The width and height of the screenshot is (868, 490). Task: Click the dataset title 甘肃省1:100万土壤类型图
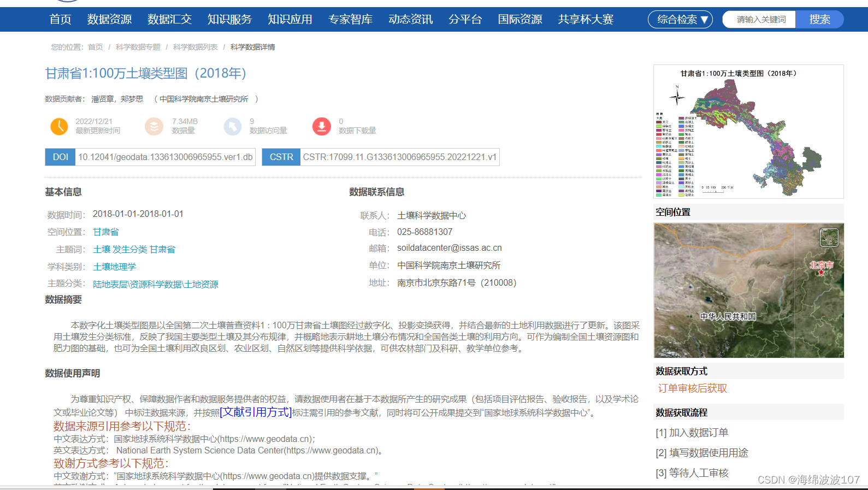(145, 73)
